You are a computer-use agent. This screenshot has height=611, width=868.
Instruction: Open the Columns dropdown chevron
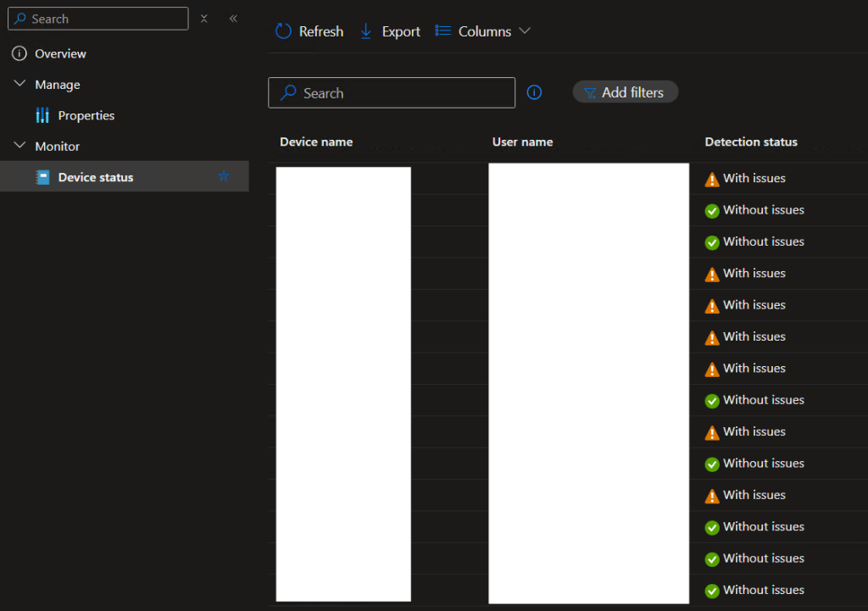(525, 31)
